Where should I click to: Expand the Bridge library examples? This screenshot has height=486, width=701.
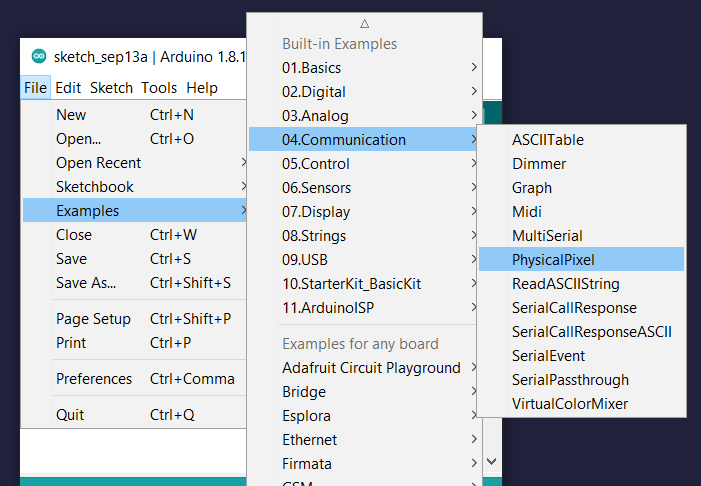[363, 392]
